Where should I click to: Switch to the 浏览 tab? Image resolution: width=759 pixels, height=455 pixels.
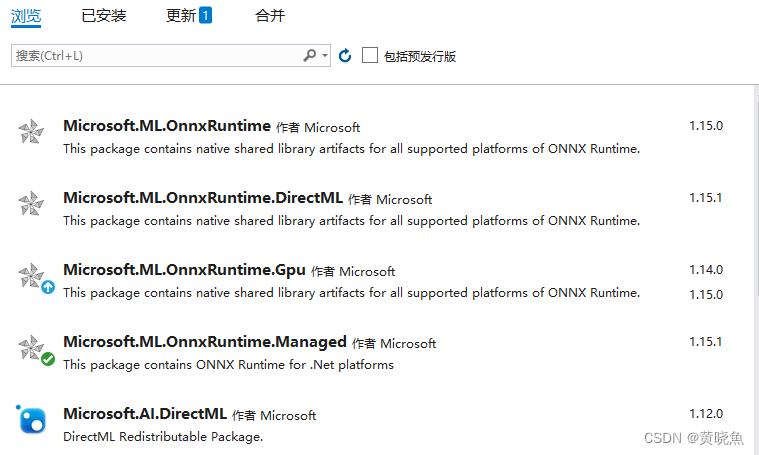26,16
